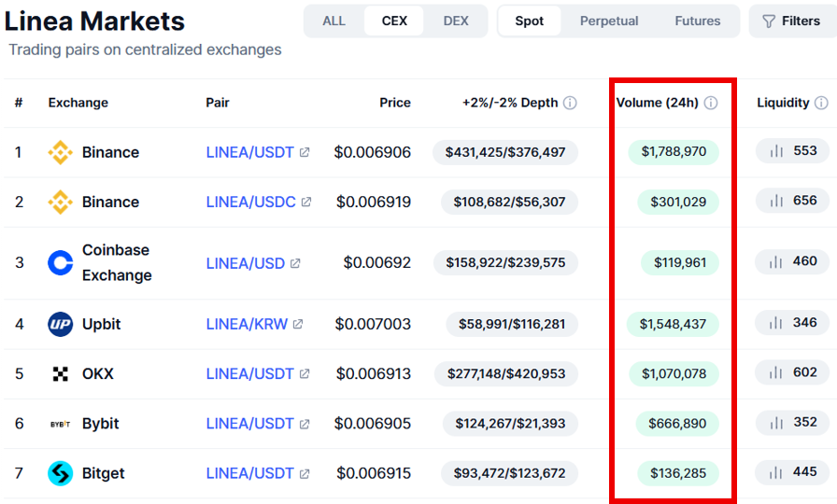Click the Bitget logo icon
The height and width of the screenshot is (504, 837).
coord(61,473)
